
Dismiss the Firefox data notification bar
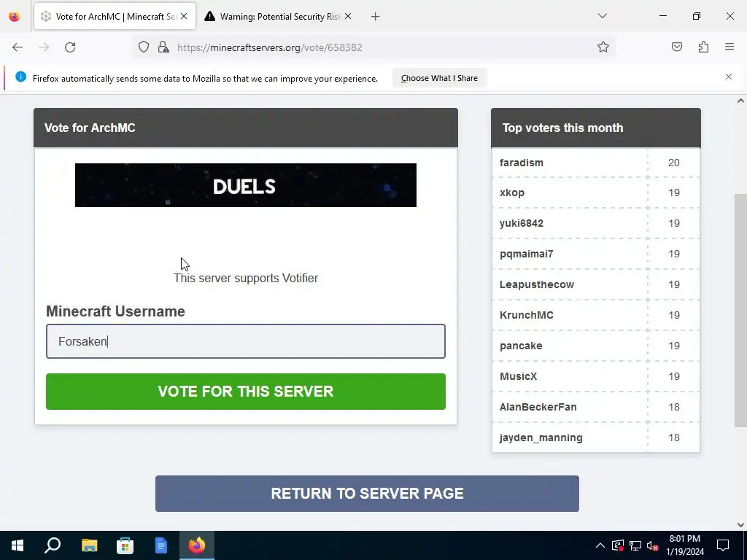coord(729,77)
